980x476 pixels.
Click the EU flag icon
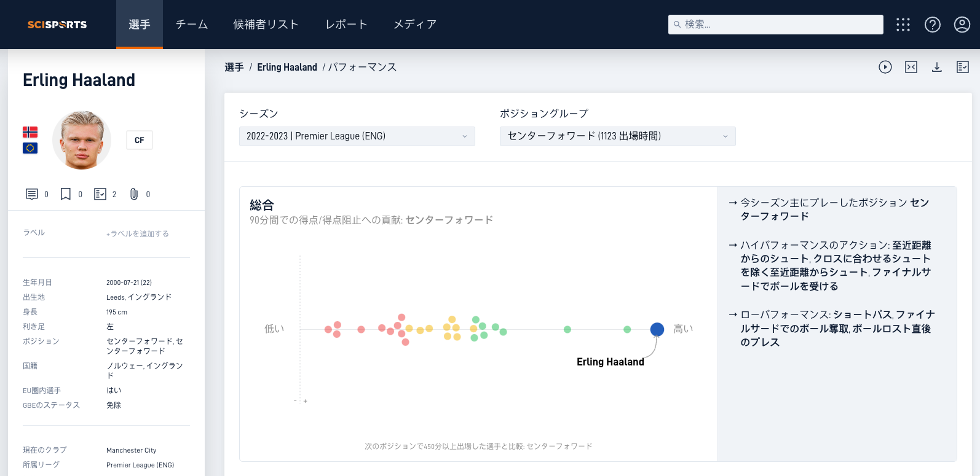click(30, 148)
